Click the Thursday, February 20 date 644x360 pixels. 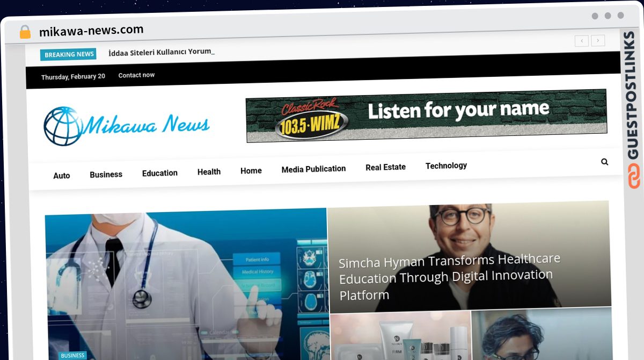(x=73, y=77)
